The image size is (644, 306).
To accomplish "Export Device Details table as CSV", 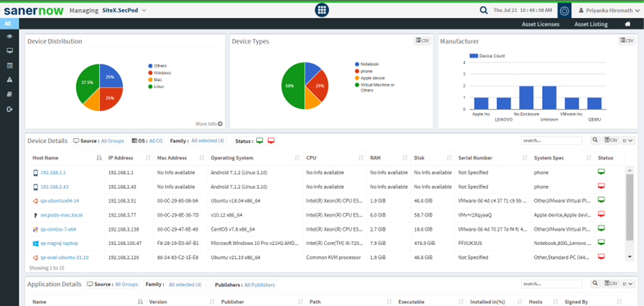I will point(610,140).
